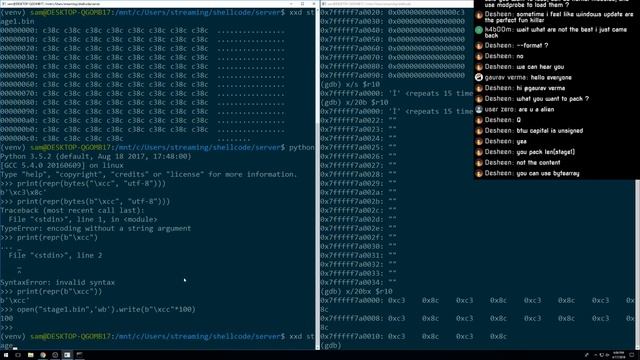This screenshot has height=360, width=640.
Task: Select chat message 'hello everyone' from gaurav verma
Action: point(551,78)
